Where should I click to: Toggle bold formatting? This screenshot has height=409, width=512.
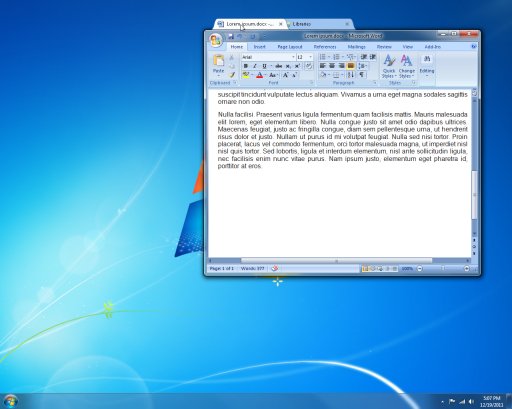246,66
